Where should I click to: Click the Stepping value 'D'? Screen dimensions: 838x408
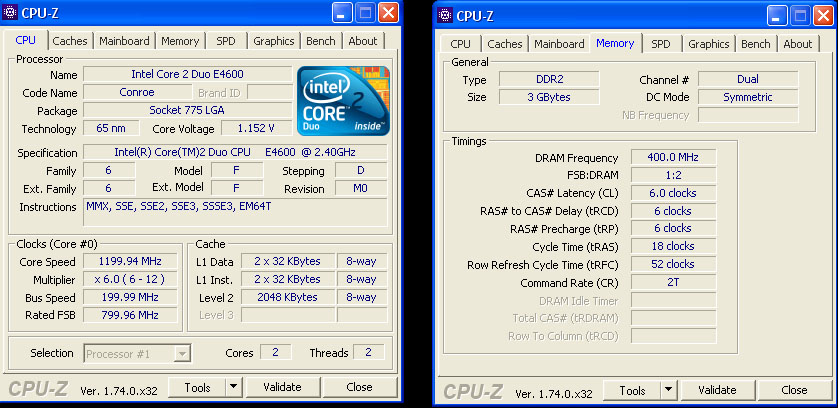[x=361, y=171]
